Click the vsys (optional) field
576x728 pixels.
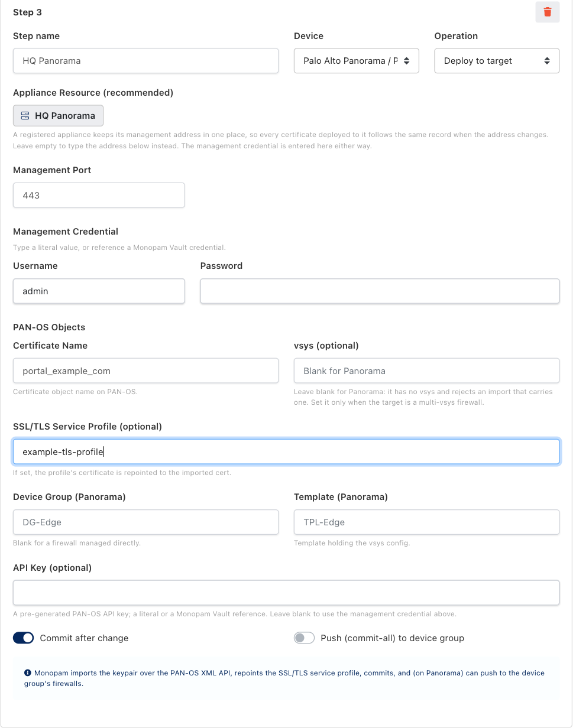coord(426,371)
